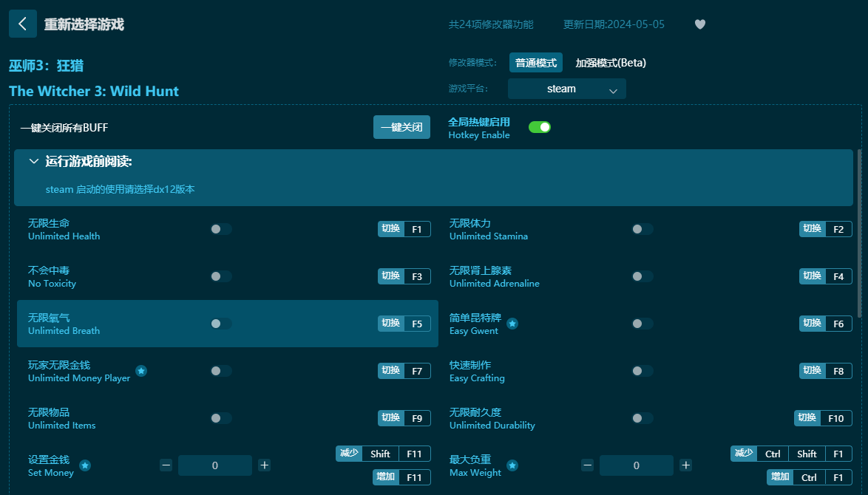Click 切换 F9 hotkey button

(404, 418)
